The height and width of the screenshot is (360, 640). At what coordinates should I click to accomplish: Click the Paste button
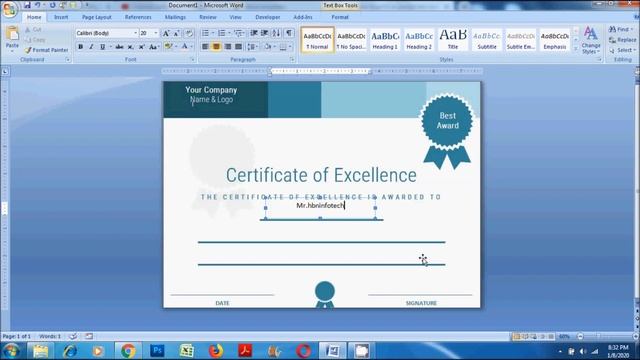click(12, 40)
